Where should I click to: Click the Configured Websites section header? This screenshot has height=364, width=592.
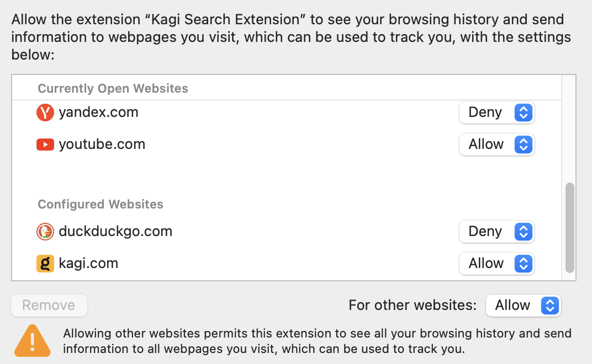tap(101, 205)
